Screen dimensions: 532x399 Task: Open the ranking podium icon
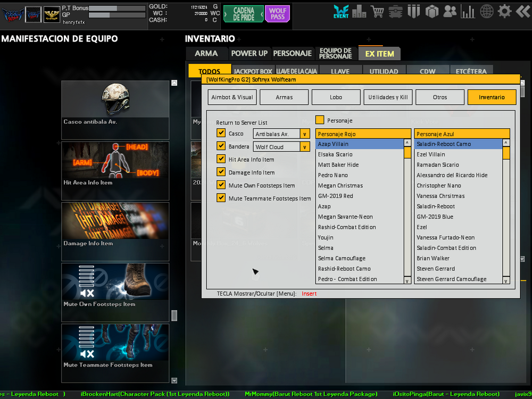pyautogui.click(x=359, y=11)
